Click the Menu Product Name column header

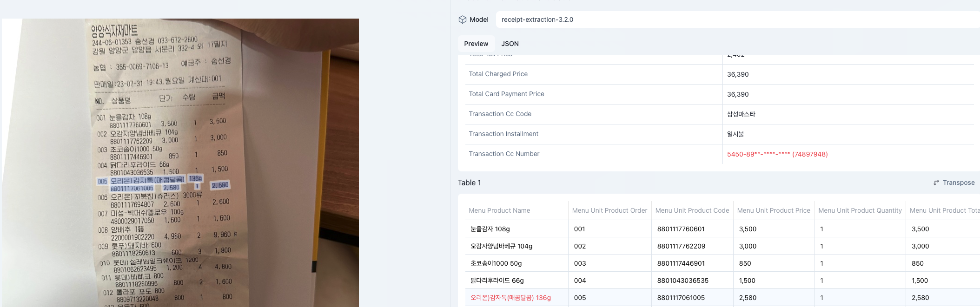[x=499, y=211]
